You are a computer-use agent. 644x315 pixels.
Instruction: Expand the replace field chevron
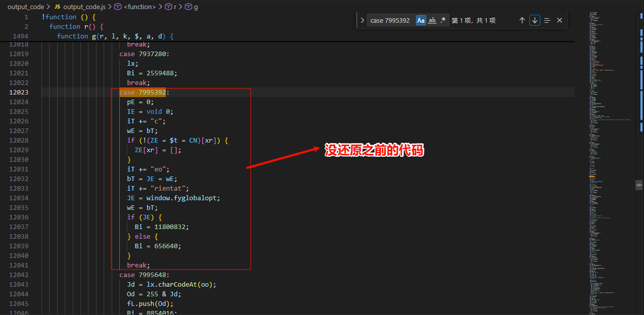coord(362,20)
